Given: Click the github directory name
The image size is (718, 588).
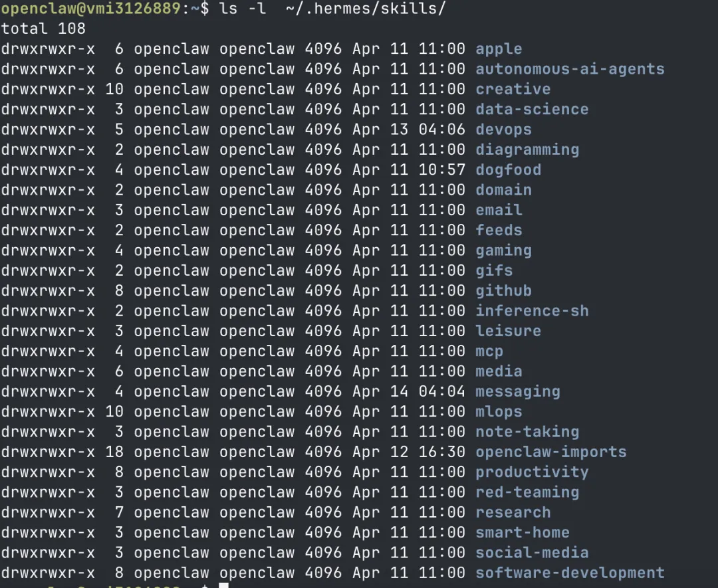Looking at the screenshot, I should coord(503,291).
